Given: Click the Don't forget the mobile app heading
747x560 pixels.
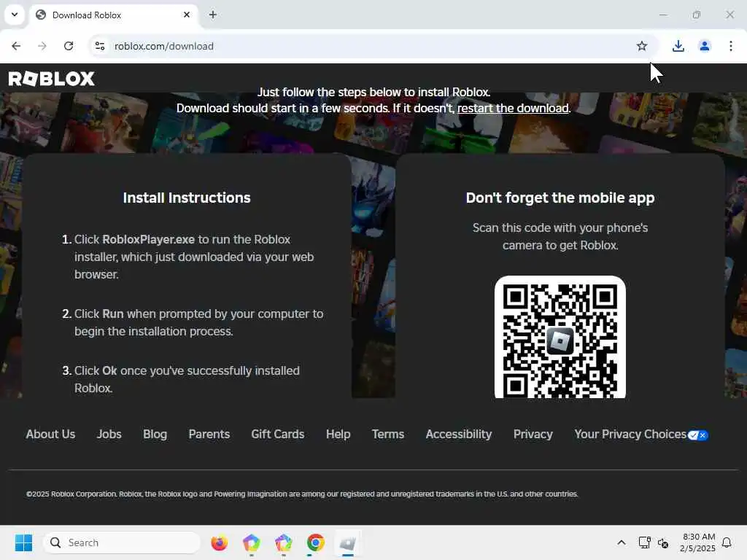Looking at the screenshot, I should click(x=560, y=198).
